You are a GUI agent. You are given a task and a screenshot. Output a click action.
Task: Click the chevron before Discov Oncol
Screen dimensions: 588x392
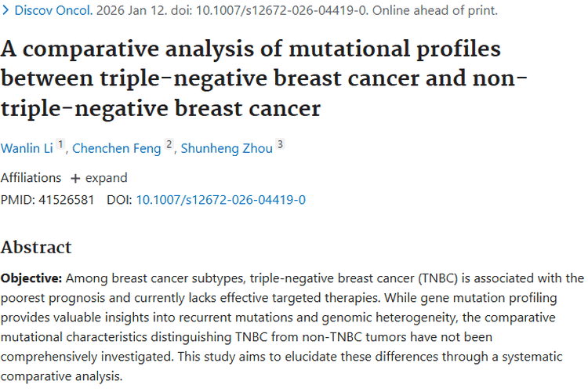coord(7,11)
